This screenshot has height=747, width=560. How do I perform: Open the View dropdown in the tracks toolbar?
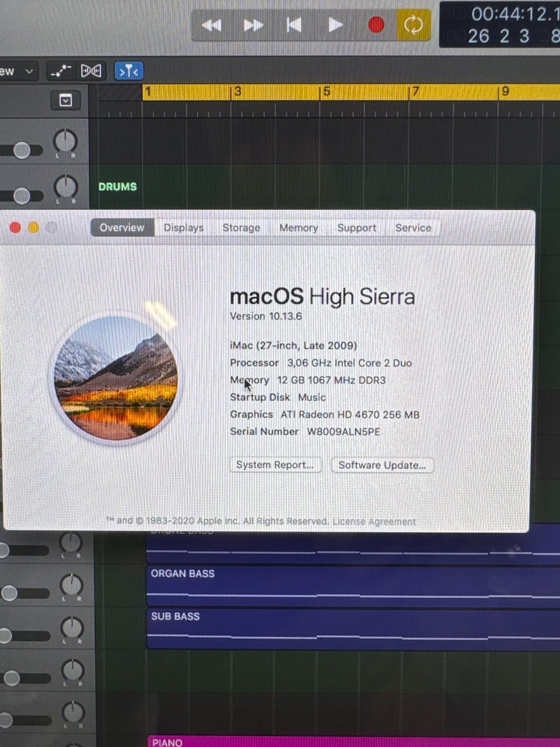click(x=17, y=71)
